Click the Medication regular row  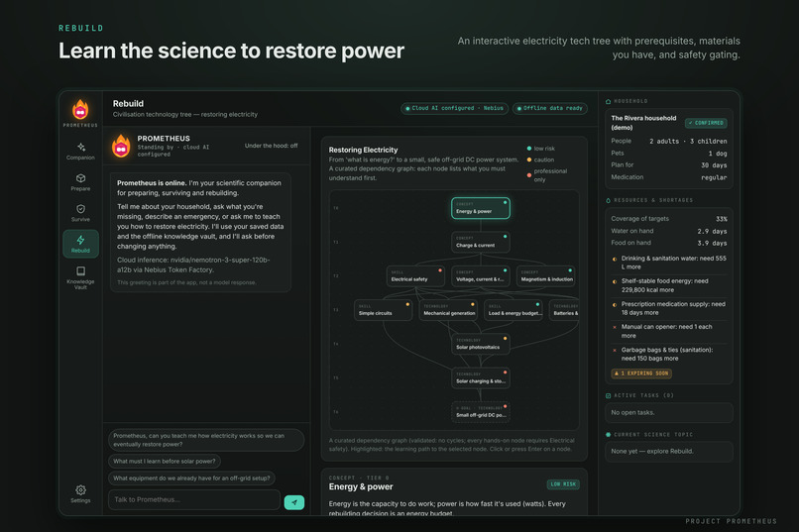click(669, 177)
